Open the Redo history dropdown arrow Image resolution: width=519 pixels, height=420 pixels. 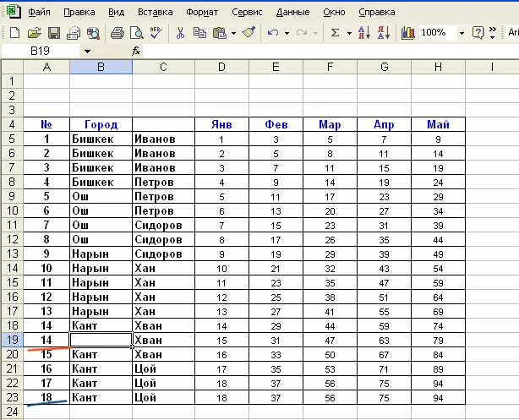click(315, 33)
